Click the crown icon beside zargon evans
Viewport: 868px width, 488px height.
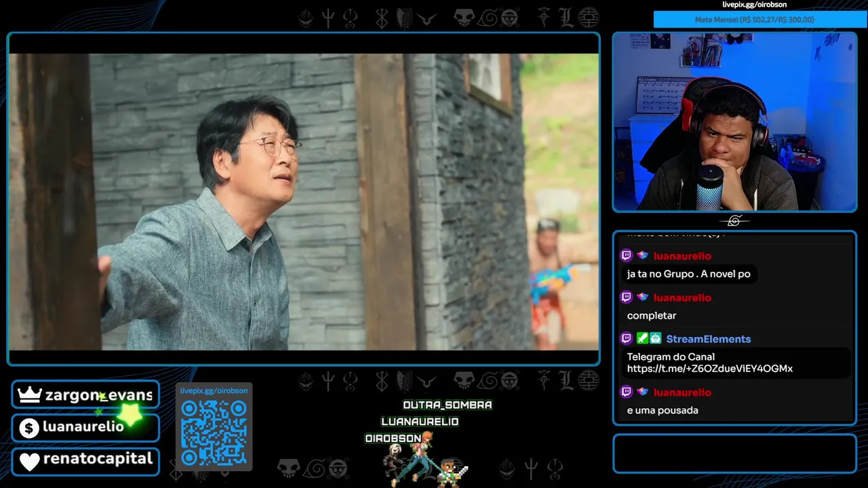tap(29, 395)
